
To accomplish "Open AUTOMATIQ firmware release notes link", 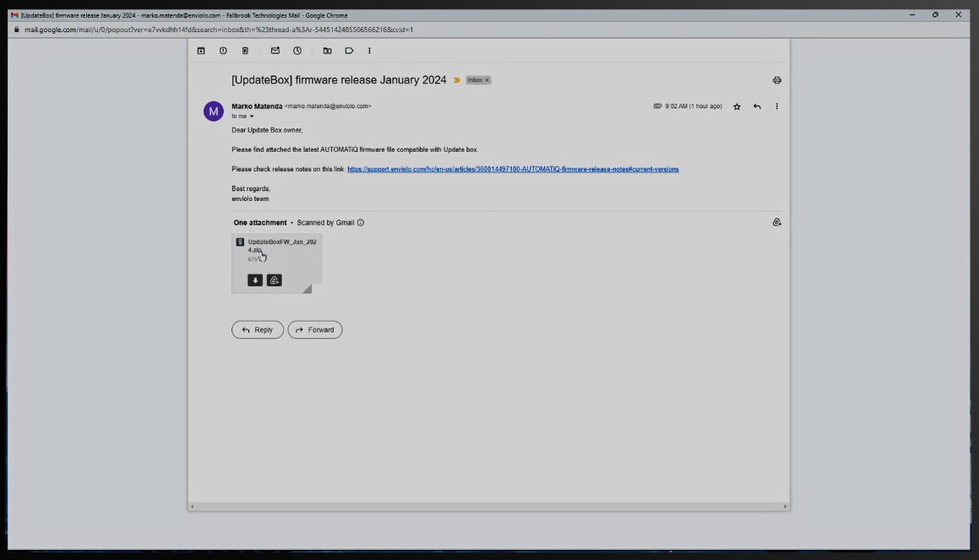I will coord(513,169).
